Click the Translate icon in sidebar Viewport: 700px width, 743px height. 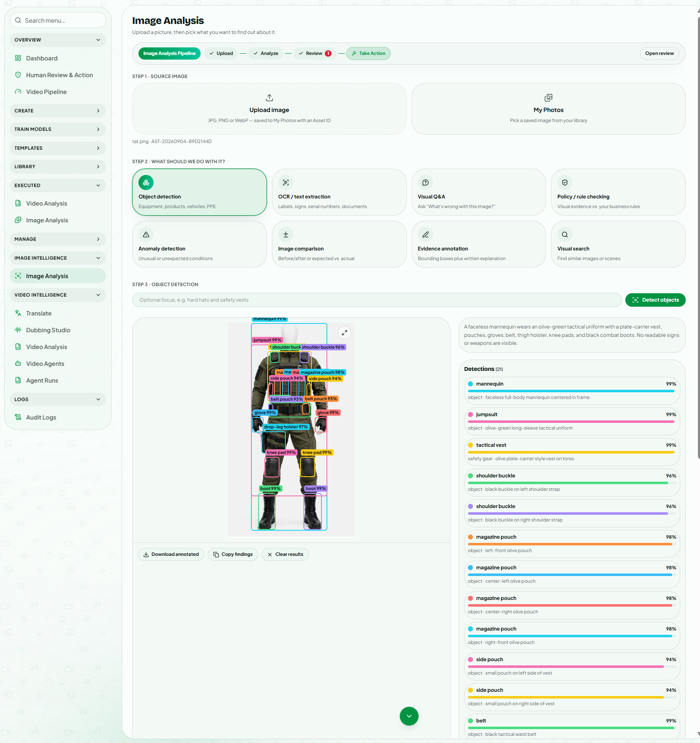[x=18, y=313]
